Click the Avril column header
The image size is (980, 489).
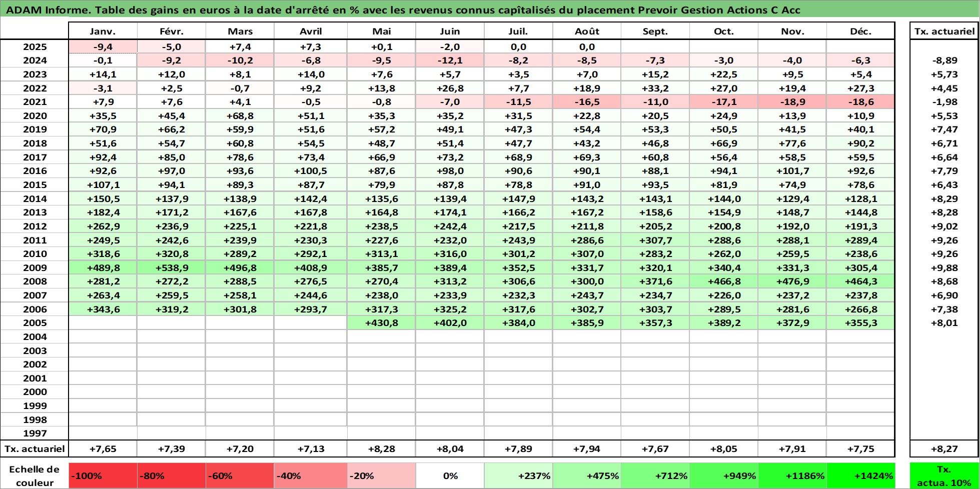tap(311, 31)
